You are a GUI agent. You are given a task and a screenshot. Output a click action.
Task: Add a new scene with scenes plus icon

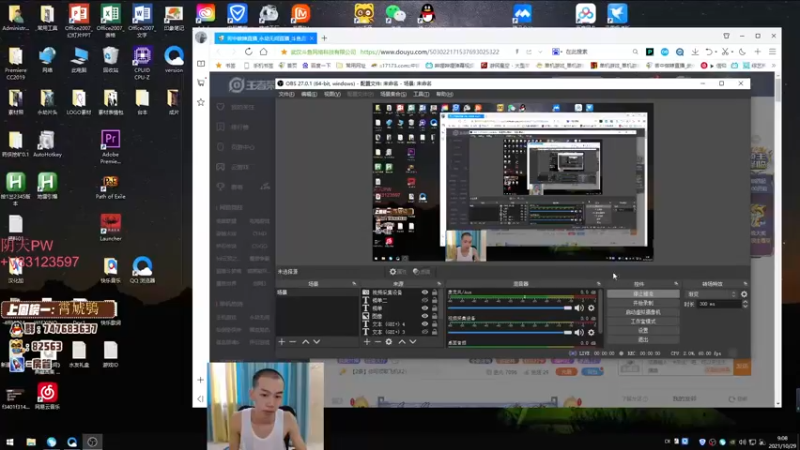(x=282, y=341)
